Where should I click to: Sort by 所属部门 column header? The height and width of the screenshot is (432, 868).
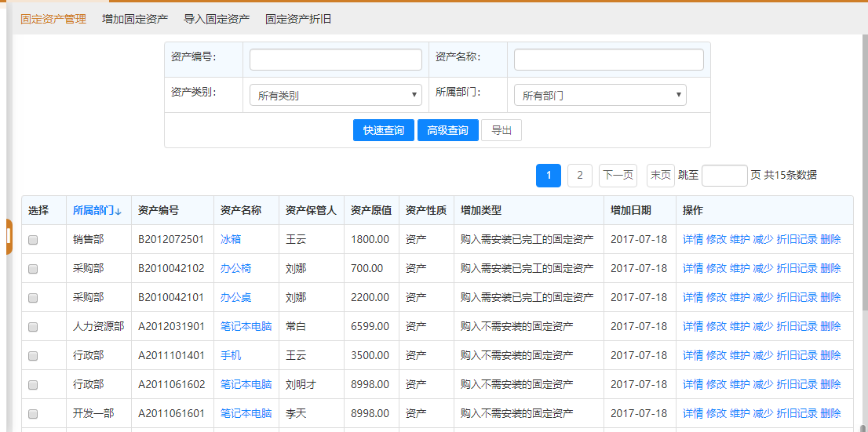tap(97, 210)
